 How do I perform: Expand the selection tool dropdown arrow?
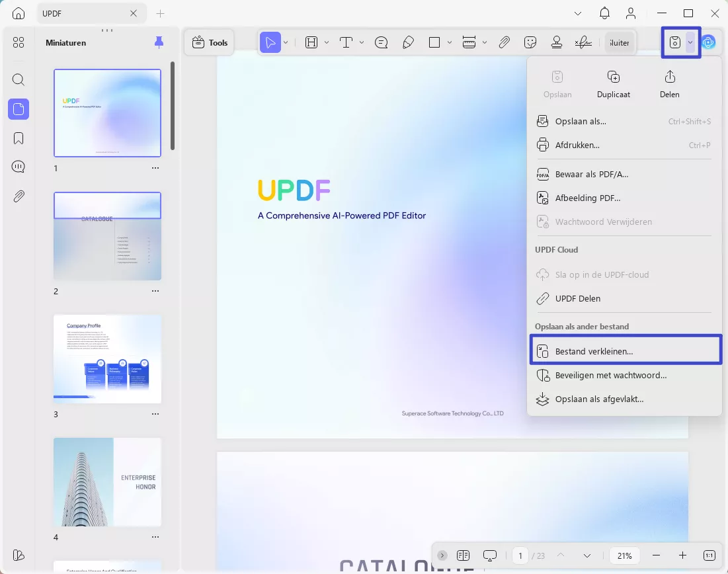(286, 43)
